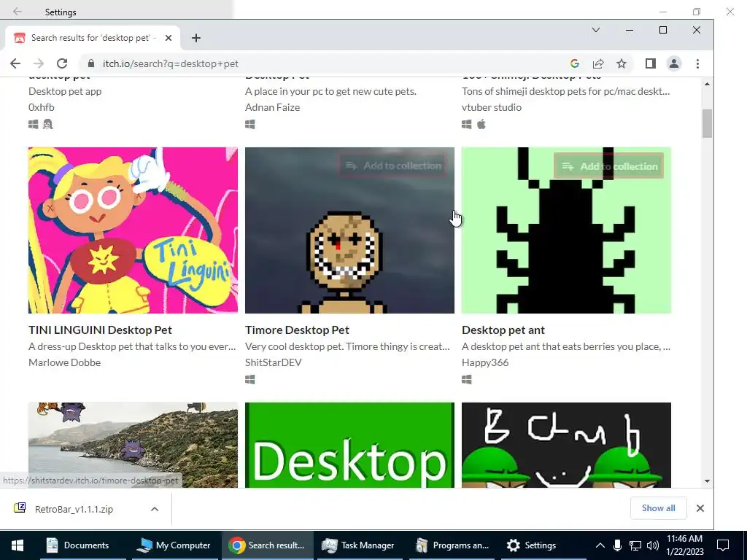This screenshot has height=560, width=747.
Task: Read description 'Desktop pet app'
Action: pyautogui.click(x=65, y=91)
